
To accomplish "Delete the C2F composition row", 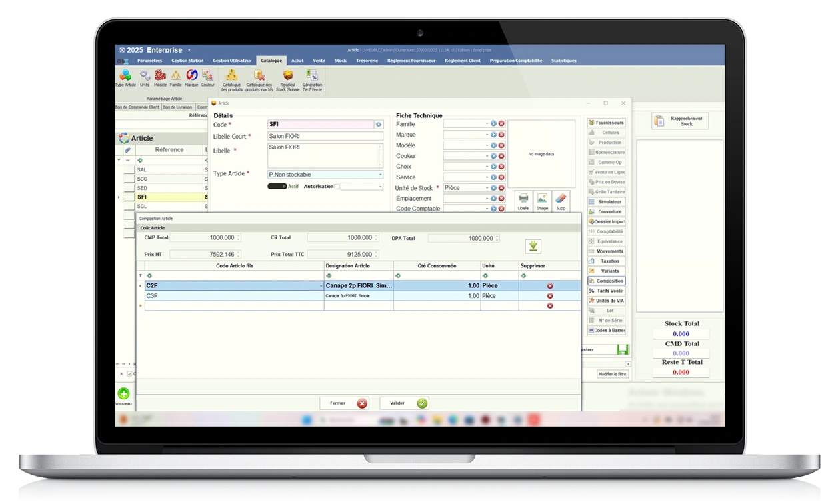I will pos(550,286).
